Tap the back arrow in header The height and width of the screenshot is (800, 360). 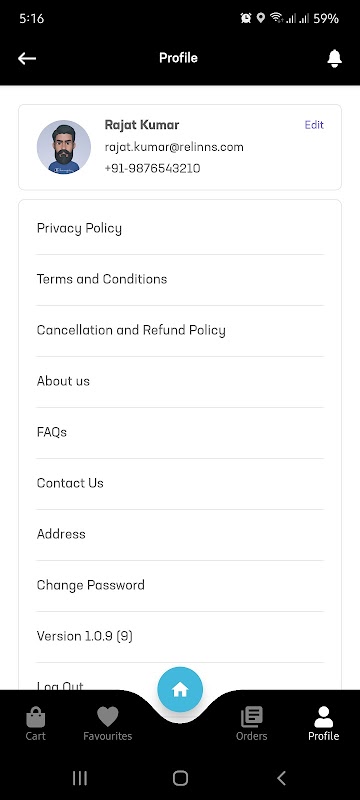(x=27, y=58)
